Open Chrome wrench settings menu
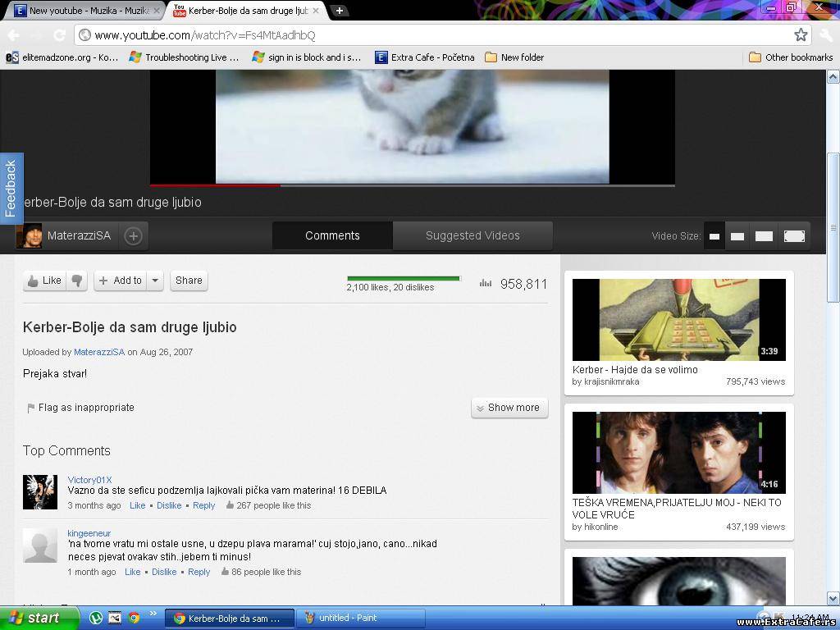The width and height of the screenshot is (840, 630). click(x=825, y=34)
